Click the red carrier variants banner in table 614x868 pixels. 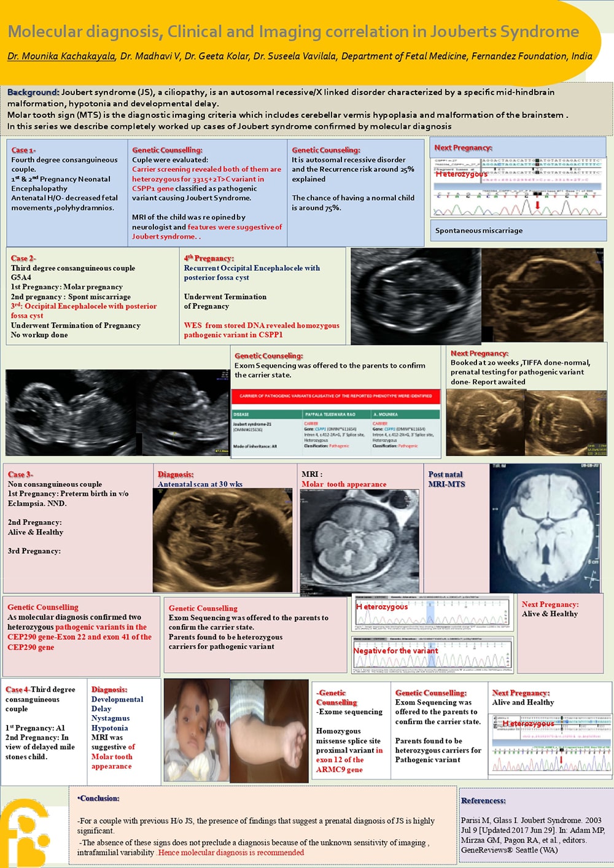tap(336, 396)
